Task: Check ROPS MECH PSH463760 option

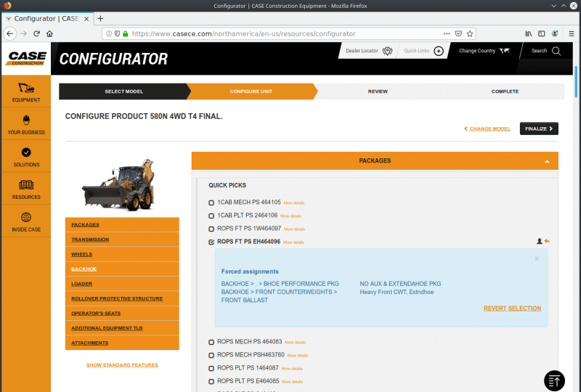Action: point(211,355)
